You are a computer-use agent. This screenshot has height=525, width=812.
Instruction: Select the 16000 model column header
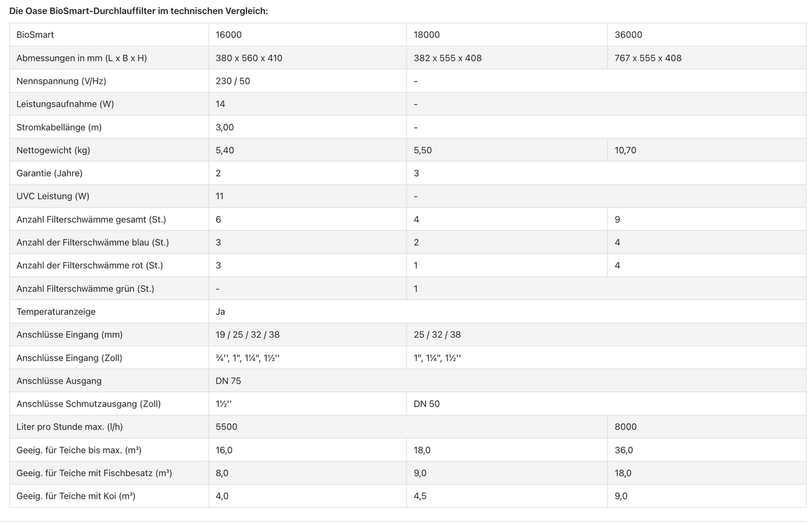click(228, 35)
